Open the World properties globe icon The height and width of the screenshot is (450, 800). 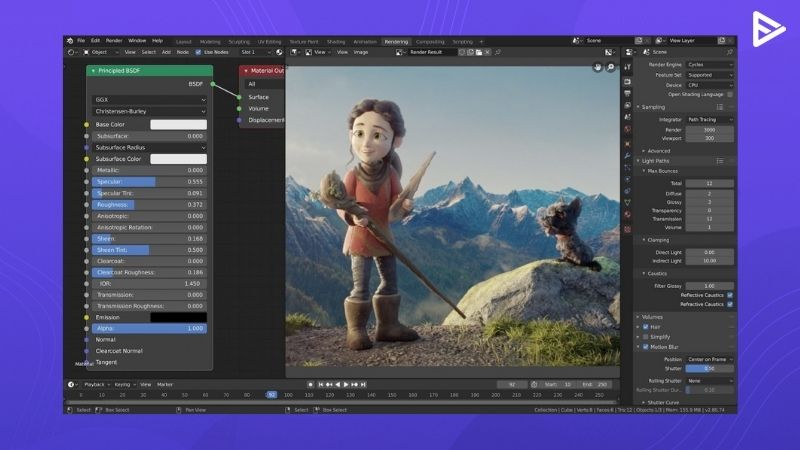coord(628,129)
